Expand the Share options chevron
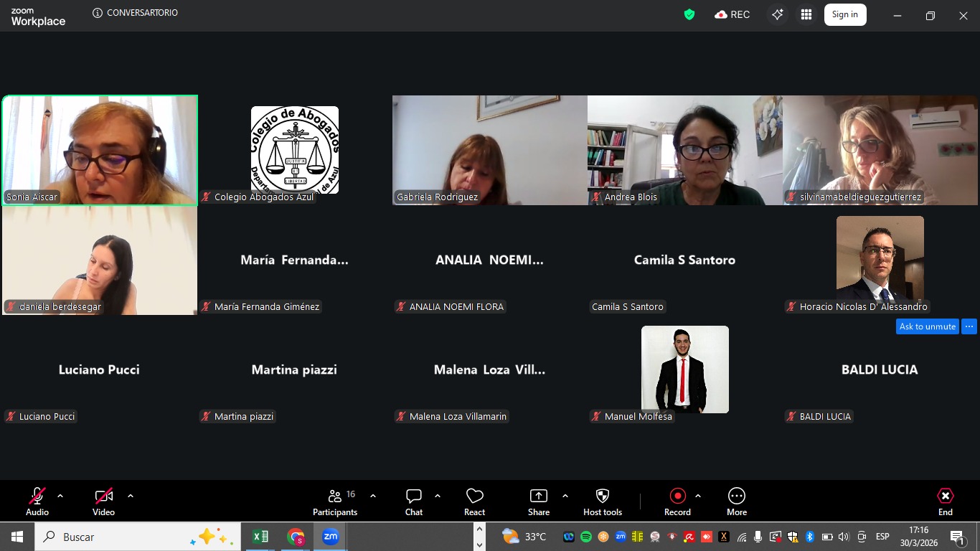Viewport: 980px width, 551px height. tap(565, 496)
